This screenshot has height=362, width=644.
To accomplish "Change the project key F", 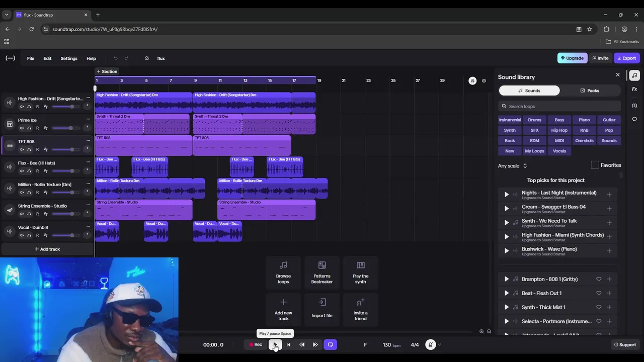I will [x=365, y=345].
